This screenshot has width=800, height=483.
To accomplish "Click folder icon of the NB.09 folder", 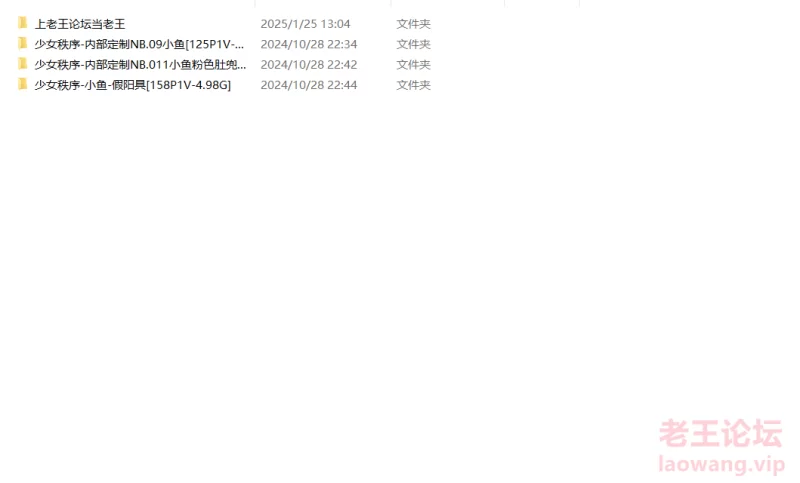I will (x=22, y=43).
